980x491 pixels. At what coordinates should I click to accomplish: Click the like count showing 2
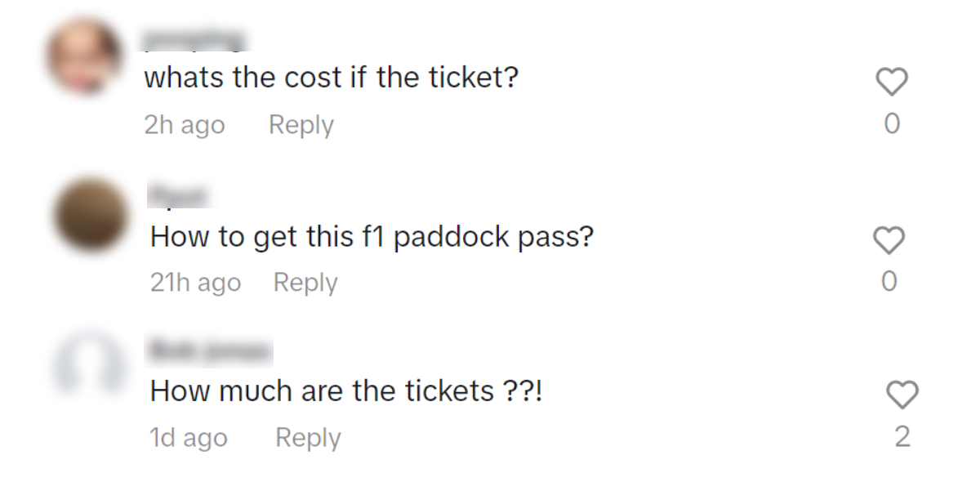click(x=902, y=437)
